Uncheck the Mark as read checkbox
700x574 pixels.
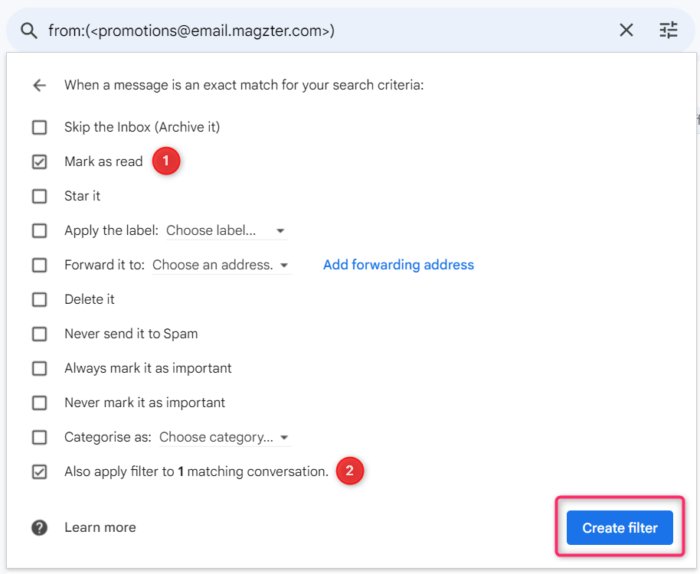[39, 161]
